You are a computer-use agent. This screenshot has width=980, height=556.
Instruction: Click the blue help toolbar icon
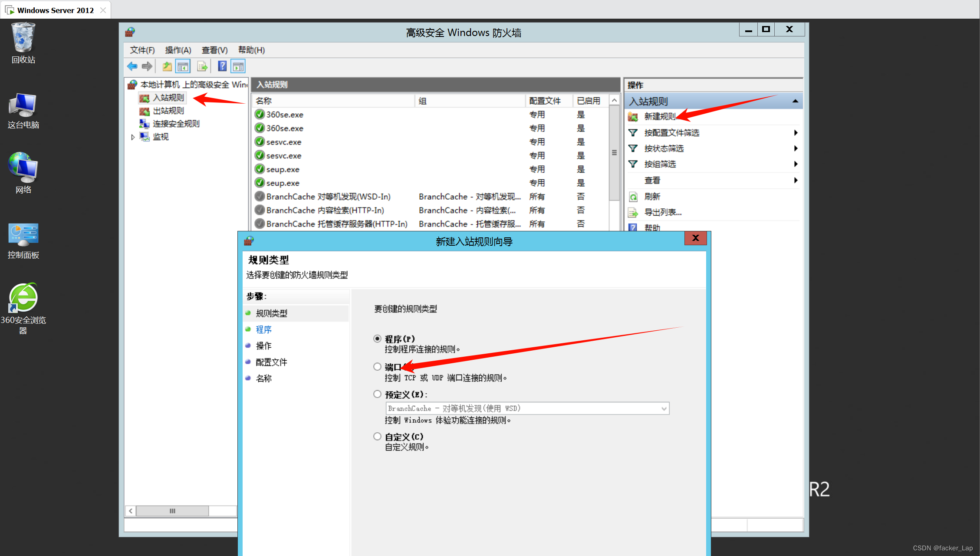tap(222, 66)
